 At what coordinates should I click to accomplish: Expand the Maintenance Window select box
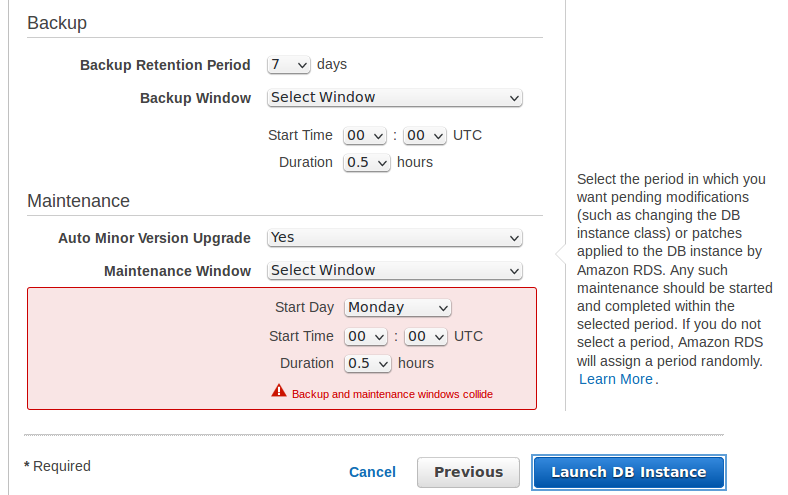[x=395, y=270]
